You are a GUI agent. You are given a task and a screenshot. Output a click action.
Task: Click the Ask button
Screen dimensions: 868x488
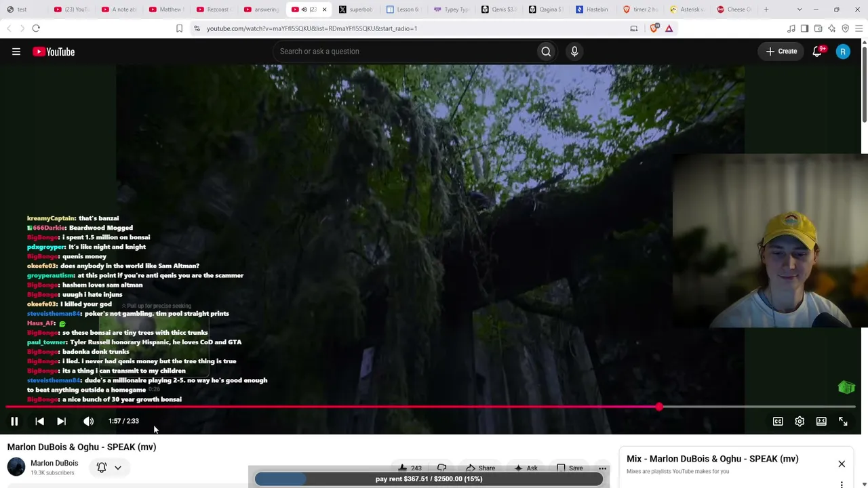[525, 468]
